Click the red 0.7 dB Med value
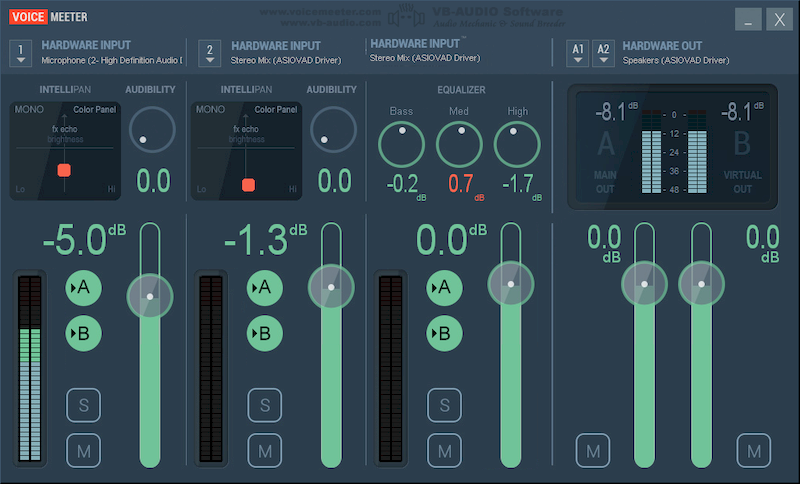 465,186
